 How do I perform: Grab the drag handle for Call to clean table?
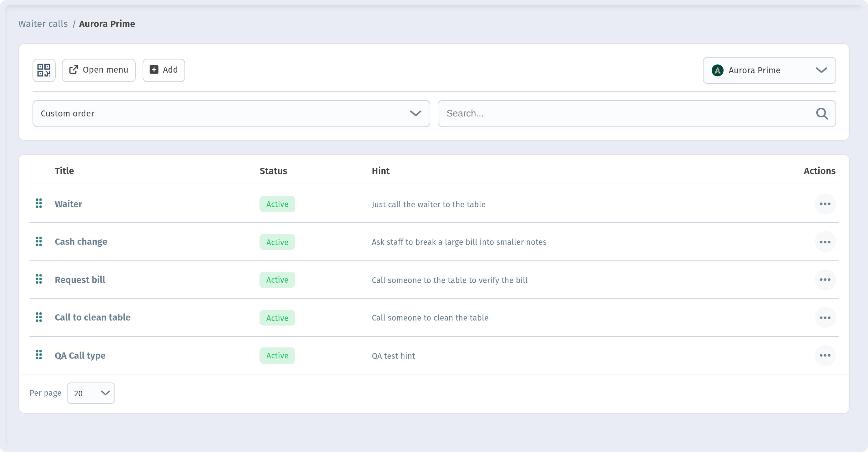(39, 317)
